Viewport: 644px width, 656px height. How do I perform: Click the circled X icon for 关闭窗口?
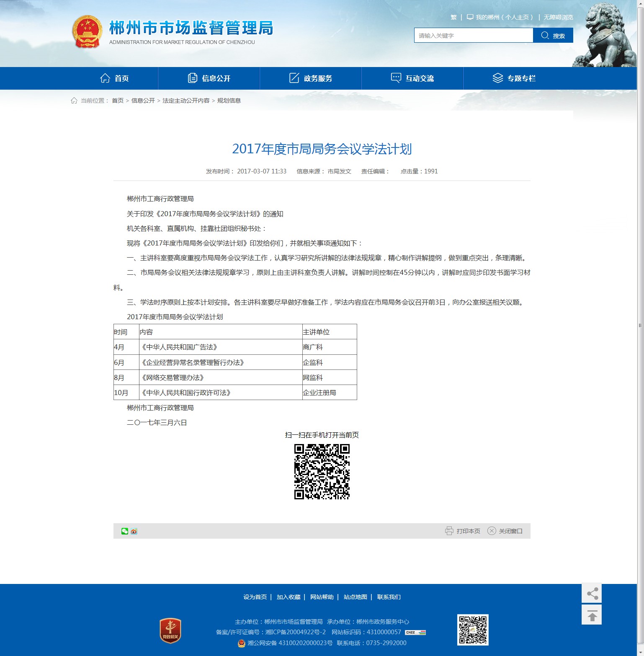(x=492, y=531)
